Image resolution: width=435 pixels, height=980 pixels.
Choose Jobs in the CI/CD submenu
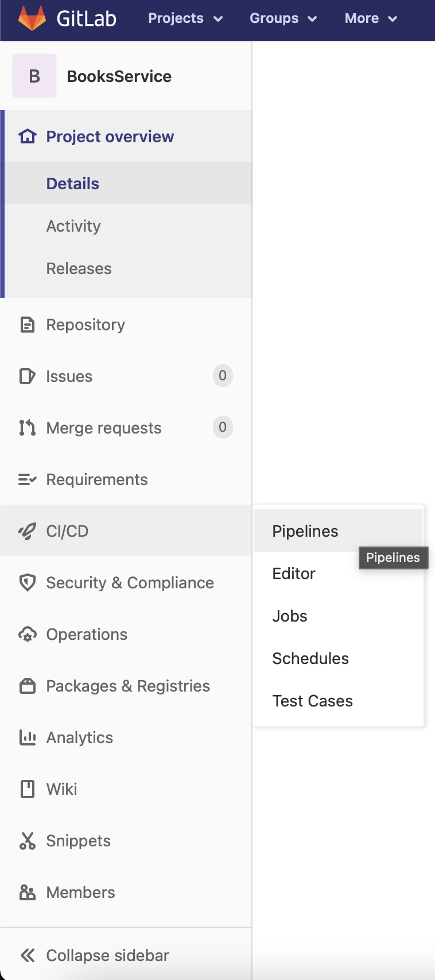(290, 616)
